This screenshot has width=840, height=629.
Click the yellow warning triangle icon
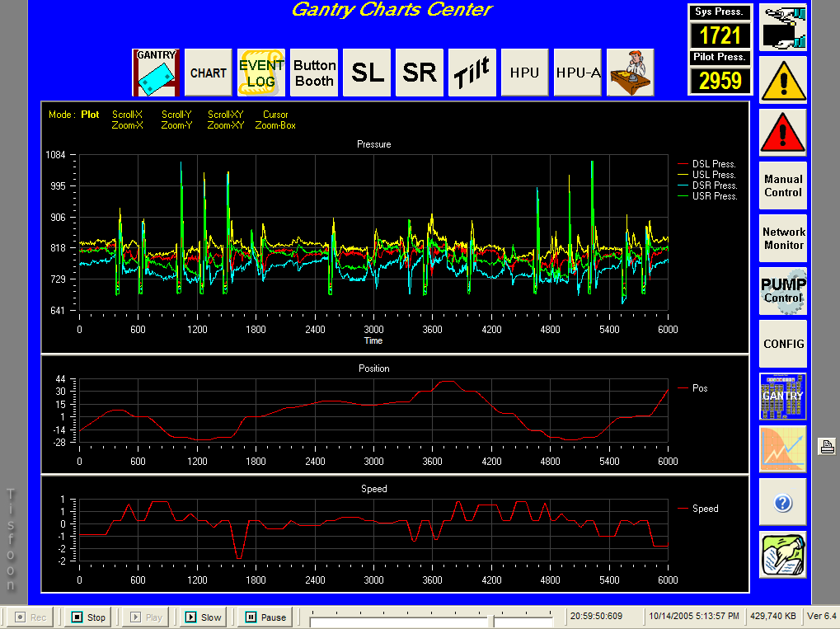pyautogui.click(x=782, y=80)
